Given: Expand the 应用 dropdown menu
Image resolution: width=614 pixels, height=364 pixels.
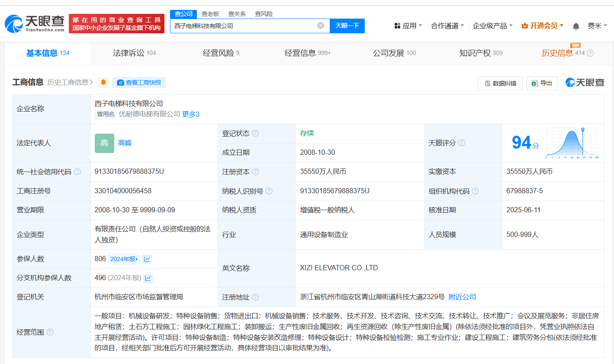Looking at the screenshot, I should (x=408, y=26).
